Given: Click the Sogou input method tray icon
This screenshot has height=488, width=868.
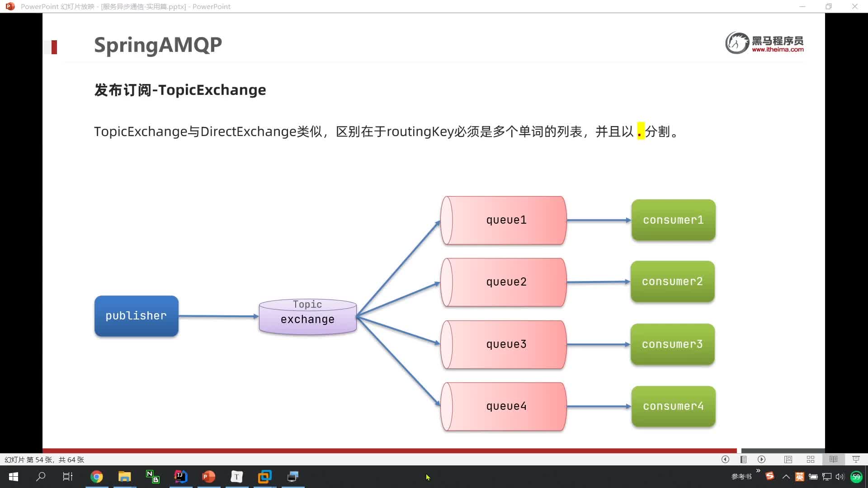Looking at the screenshot, I should click(770, 476).
